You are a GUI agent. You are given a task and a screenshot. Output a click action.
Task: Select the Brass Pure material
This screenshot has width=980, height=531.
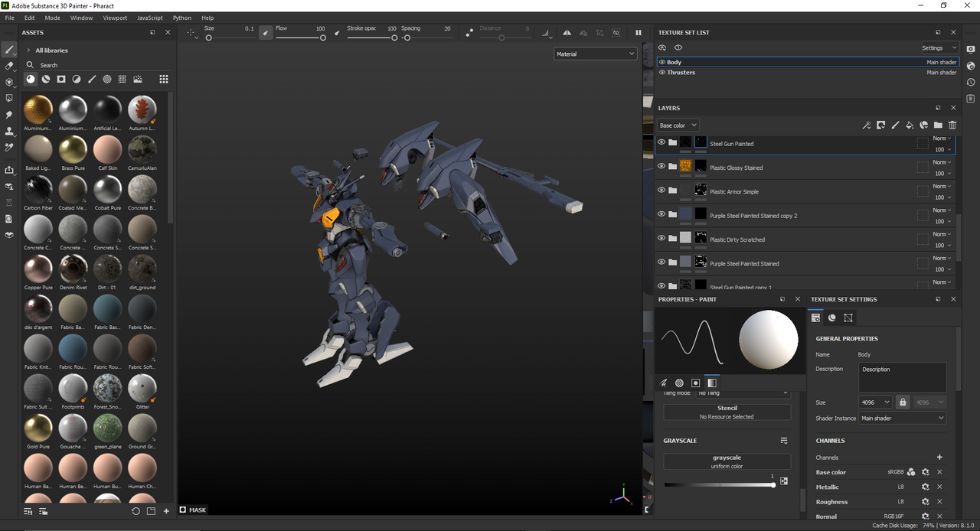73,150
